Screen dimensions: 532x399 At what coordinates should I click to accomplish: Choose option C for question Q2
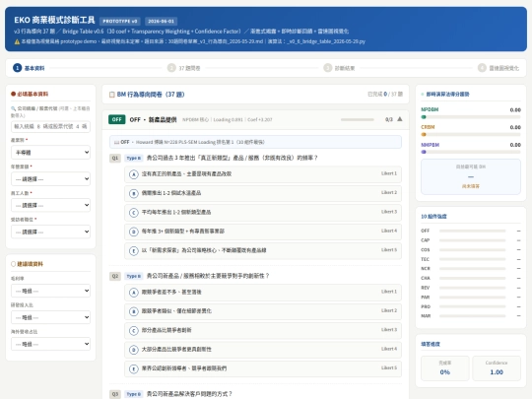coord(263,330)
